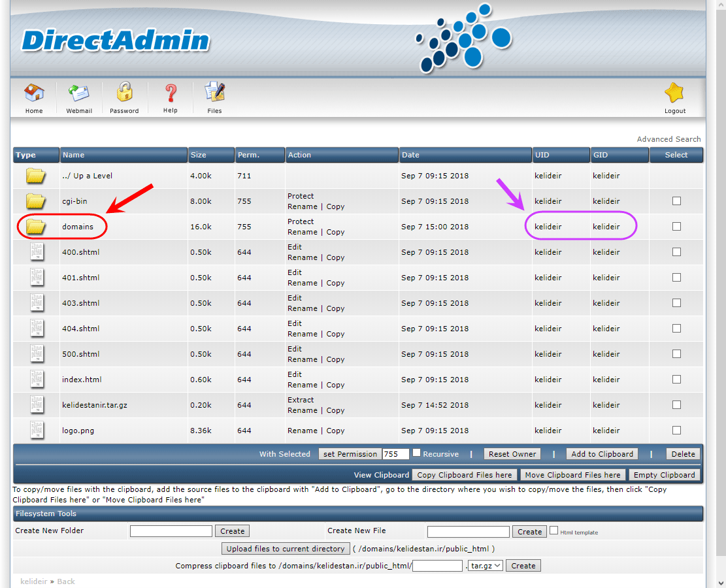Click the set Permission button

(x=350, y=454)
